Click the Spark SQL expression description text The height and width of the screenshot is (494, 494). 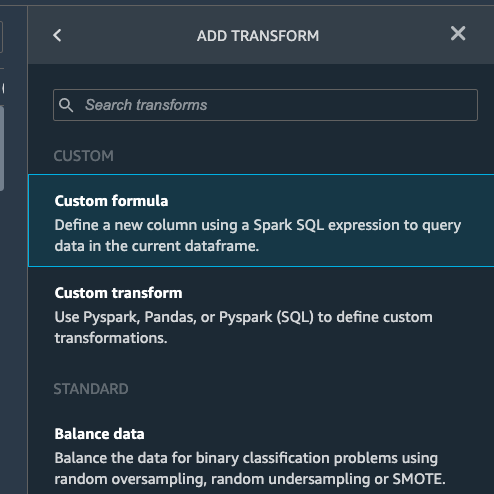click(258, 235)
